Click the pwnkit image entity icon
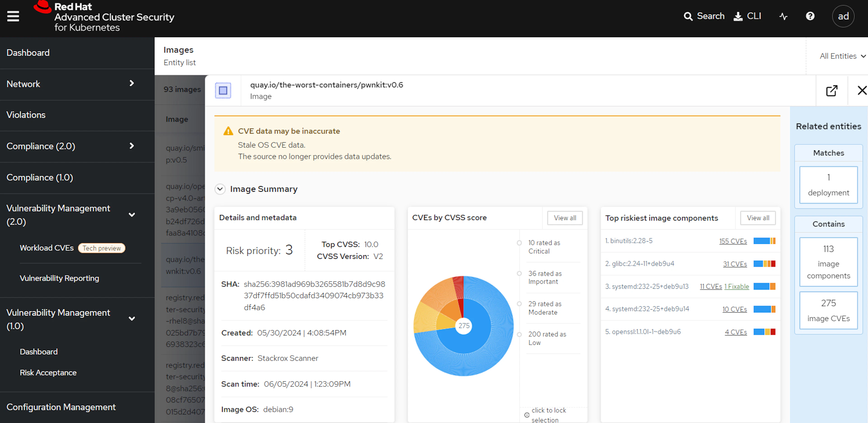868x423 pixels. coord(223,91)
